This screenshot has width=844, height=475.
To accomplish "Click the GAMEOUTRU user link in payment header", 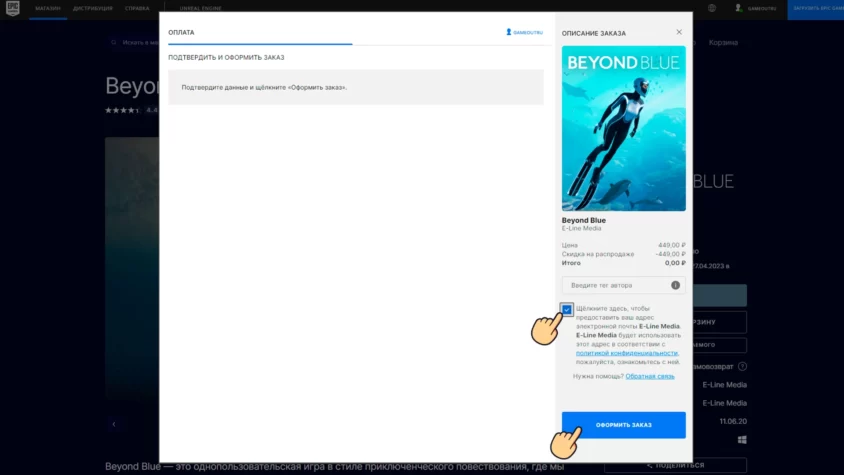I will [x=524, y=32].
